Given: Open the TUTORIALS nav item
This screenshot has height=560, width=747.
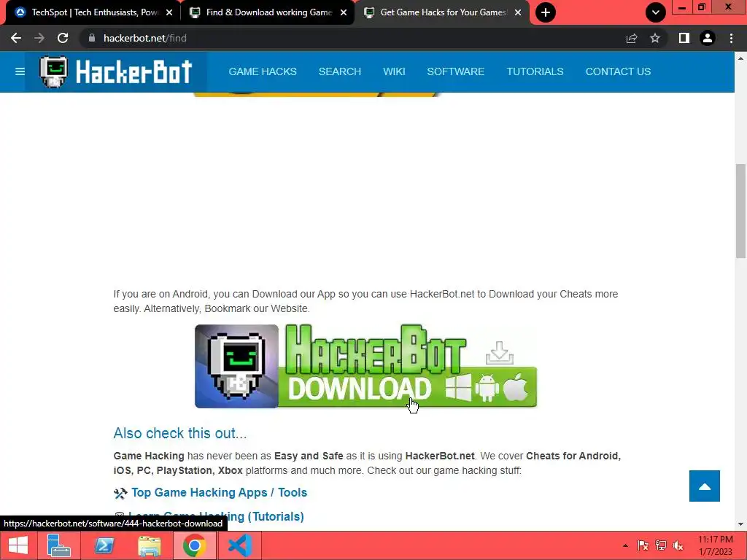Looking at the screenshot, I should tap(535, 71).
